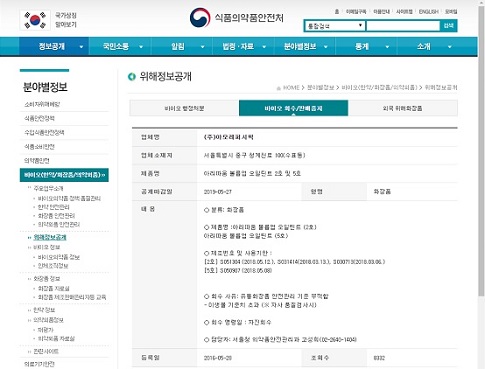Expand the 통계 nav dropdown arrow
Viewport: 485px width, 369px height.
click(x=387, y=47)
